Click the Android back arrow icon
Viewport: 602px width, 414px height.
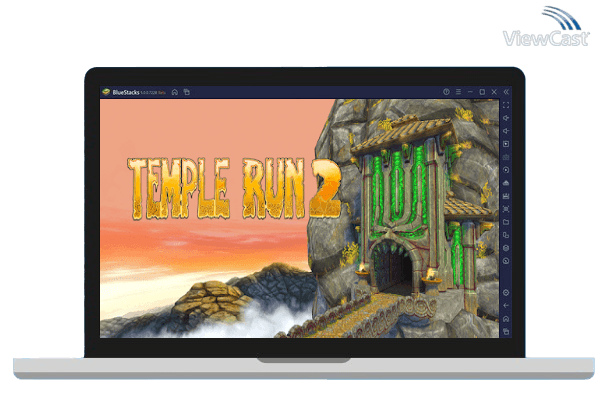pos(506,306)
